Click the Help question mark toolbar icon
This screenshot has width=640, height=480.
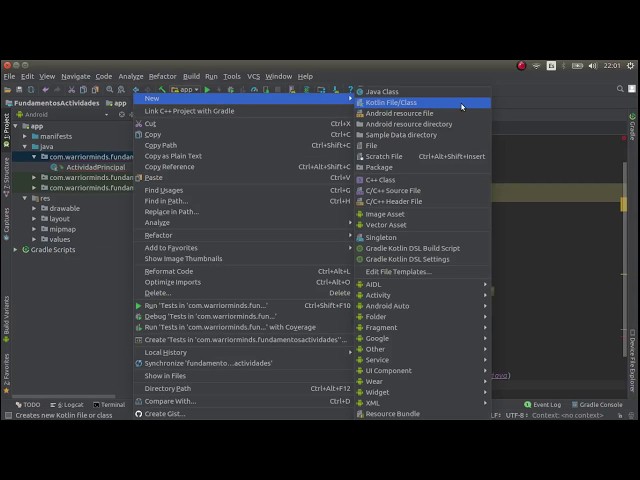pyautogui.click(x=350, y=89)
